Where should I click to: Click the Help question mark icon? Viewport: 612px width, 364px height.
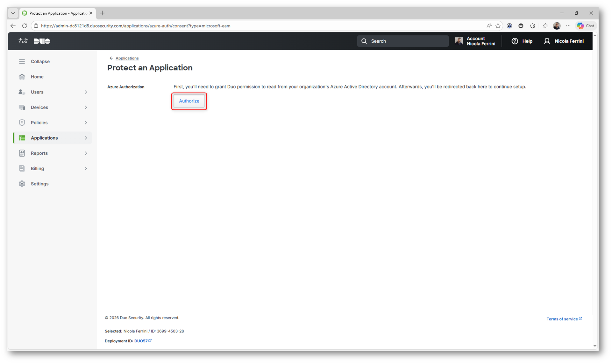click(515, 41)
